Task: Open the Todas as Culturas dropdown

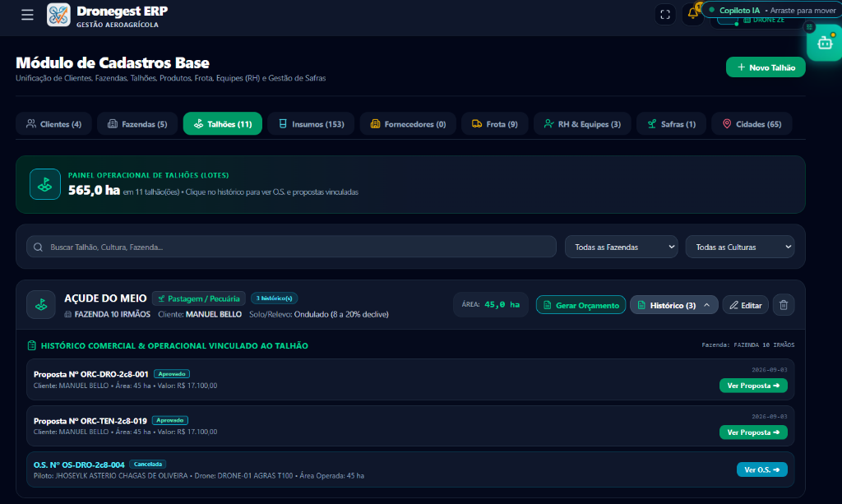Action: click(740, 247)
